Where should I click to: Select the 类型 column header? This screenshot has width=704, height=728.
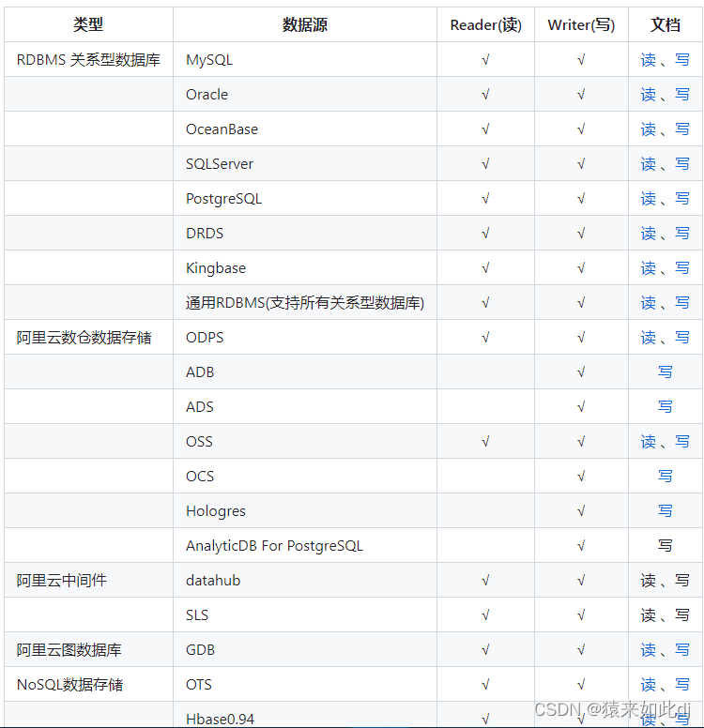pyautogui.click(x=88, y=24)
